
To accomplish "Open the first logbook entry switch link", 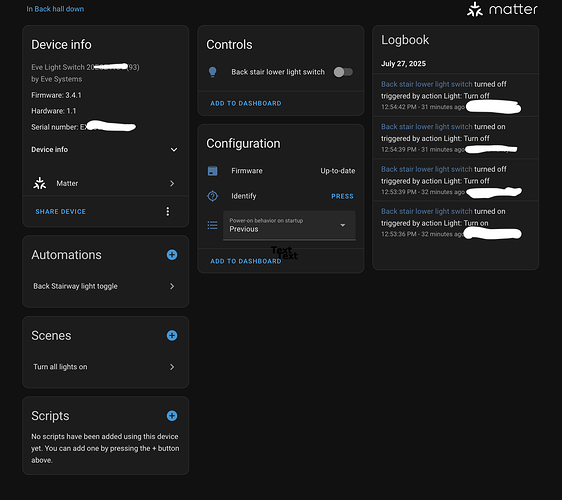I will (427, 84).
